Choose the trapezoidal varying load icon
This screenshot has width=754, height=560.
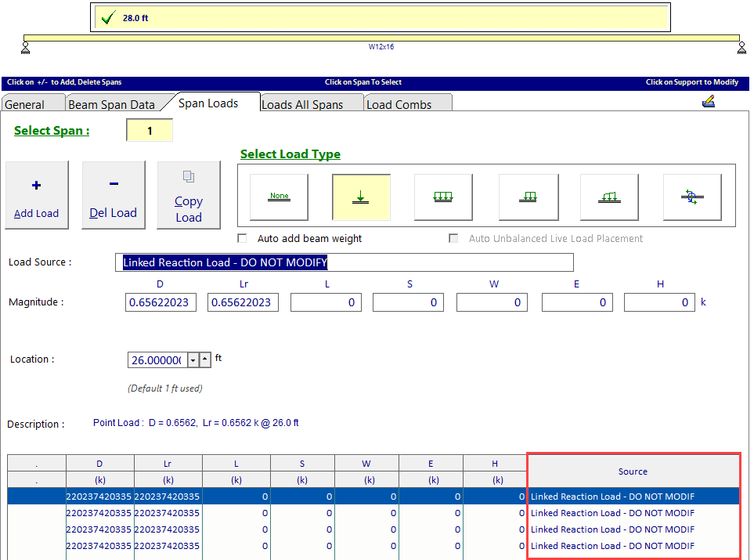pos(609,197)
